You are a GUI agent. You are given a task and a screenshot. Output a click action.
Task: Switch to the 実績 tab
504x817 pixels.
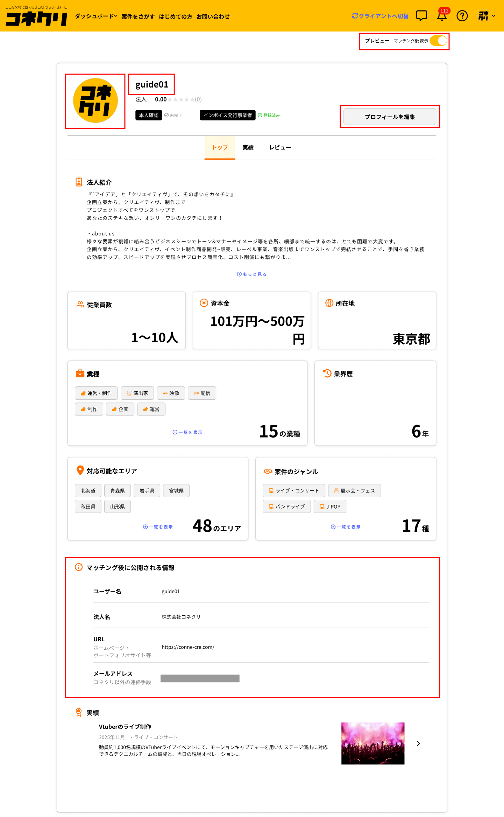(248, 147)
